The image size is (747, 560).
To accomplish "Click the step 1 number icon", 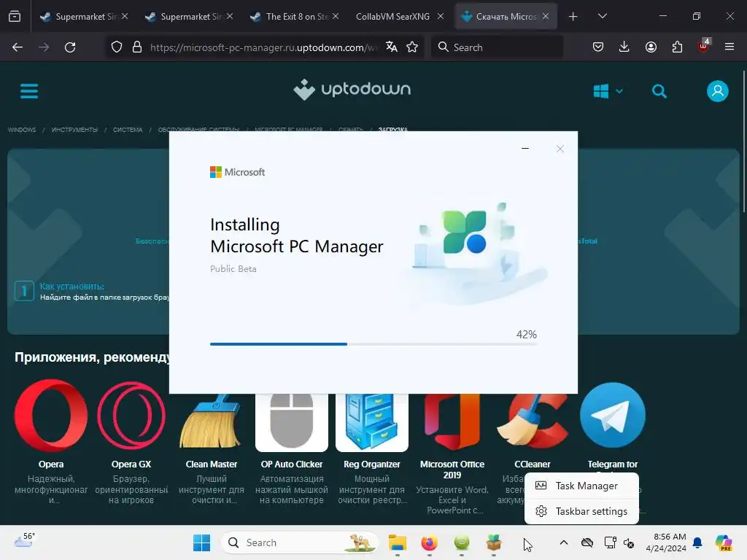I will pyautogui.click(x=24, y=291).
